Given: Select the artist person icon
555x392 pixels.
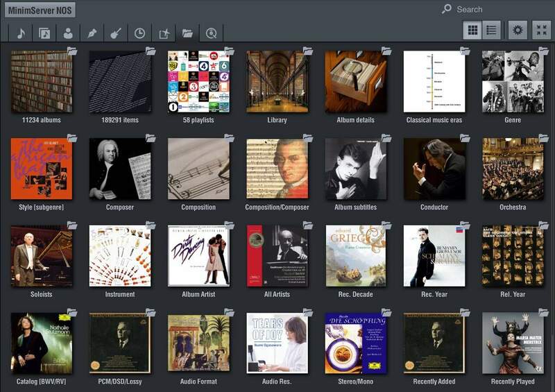Looking at the screenshot, I should click(x=68, y=33).
